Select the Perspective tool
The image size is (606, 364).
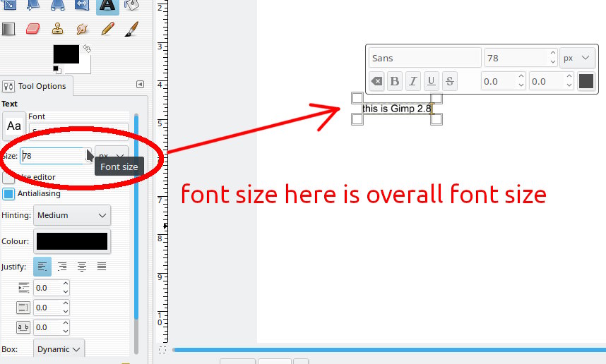coord(58,5)
